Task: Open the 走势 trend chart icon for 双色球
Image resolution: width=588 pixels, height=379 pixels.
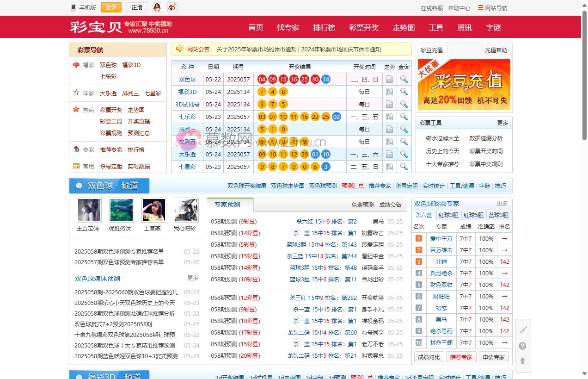Action: tap(389, 79)
